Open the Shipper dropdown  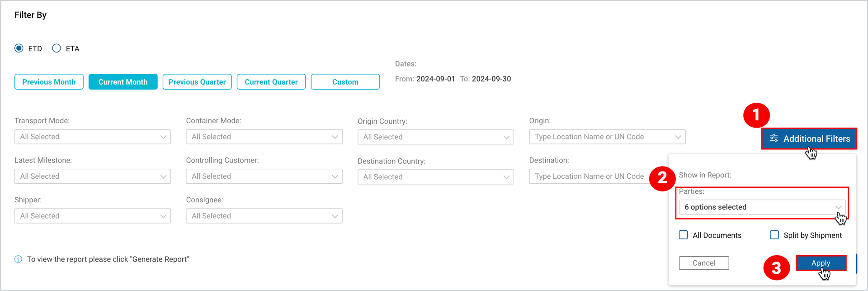[x=93, y=216]
